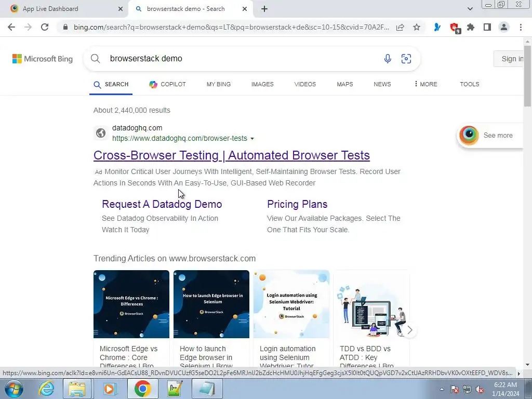Open the notepad taskbar icon
This screenshot has height=399, width=532.
pyautogui.click(x=207, y=389)
